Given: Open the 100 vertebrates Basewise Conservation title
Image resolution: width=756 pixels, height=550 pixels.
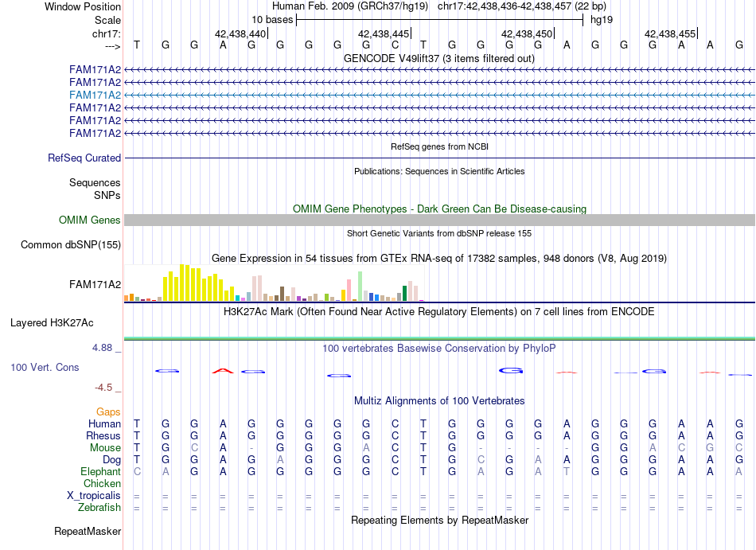Looking at the screenshot, I should tap(439, 348).
